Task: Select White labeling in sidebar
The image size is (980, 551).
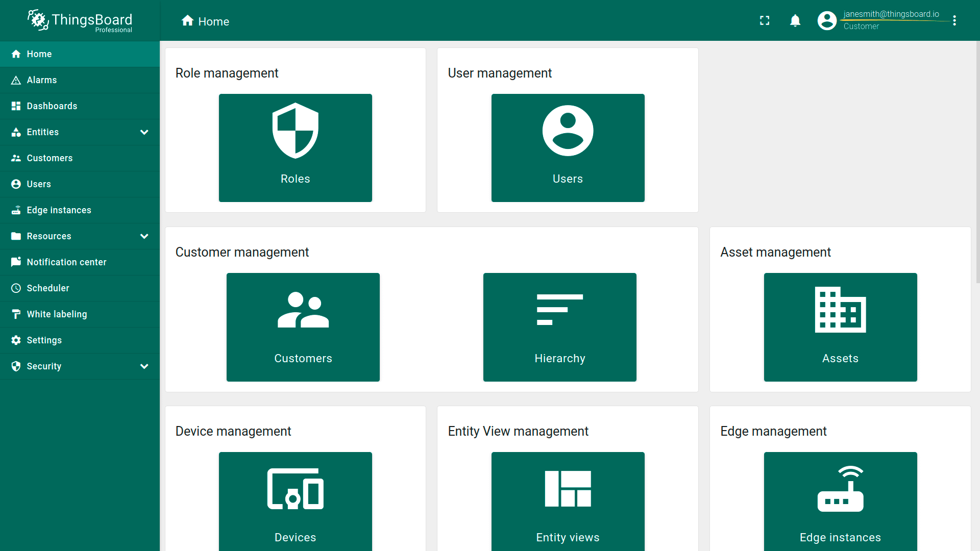Action: [x=57, y=314]
